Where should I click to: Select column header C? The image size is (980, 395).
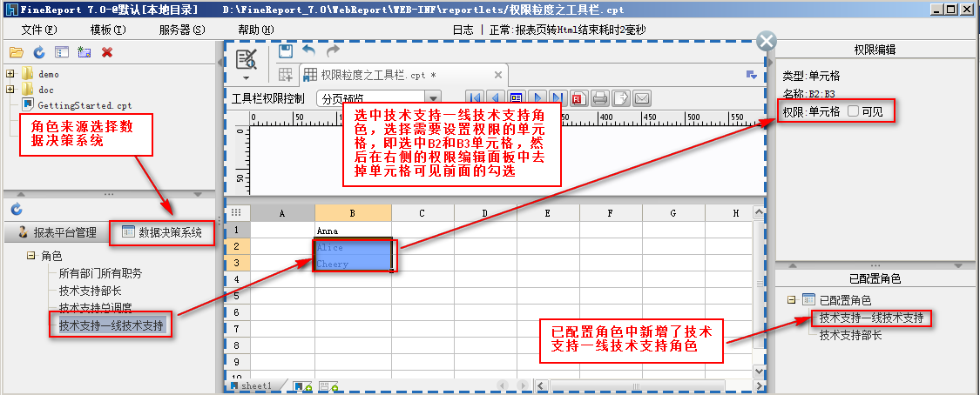tap(422, 213)
